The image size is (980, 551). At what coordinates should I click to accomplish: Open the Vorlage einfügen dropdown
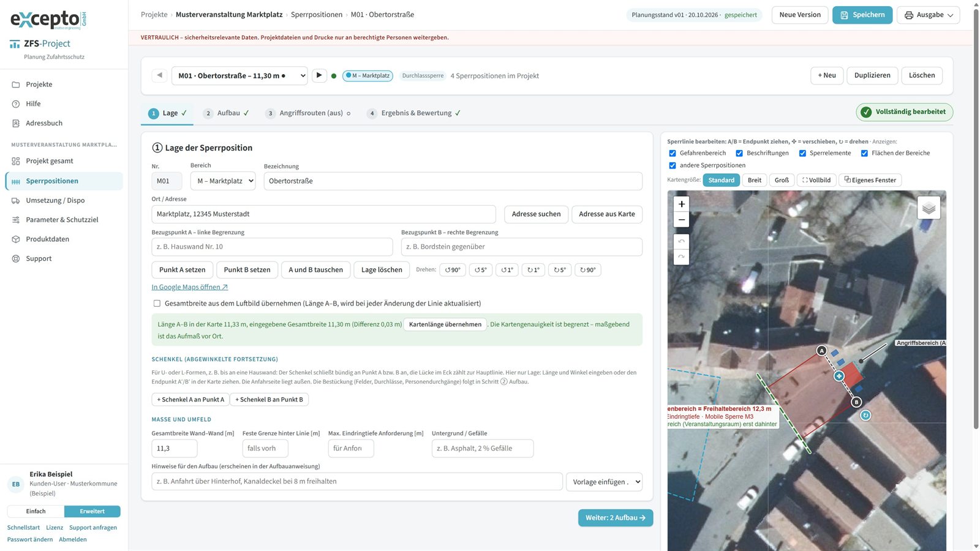point(604,482)
